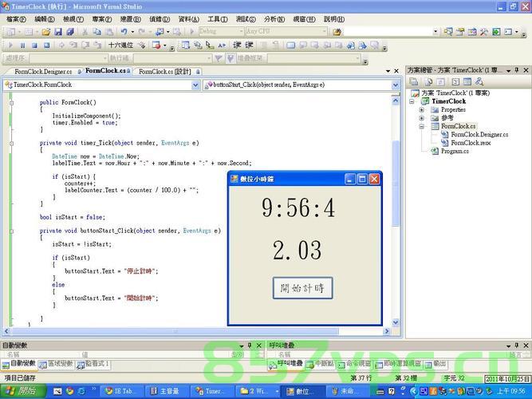Viewport: 532px width, 399px height.
Task: Pin the Solution Explorer panel
Action: tap(517, 70)
